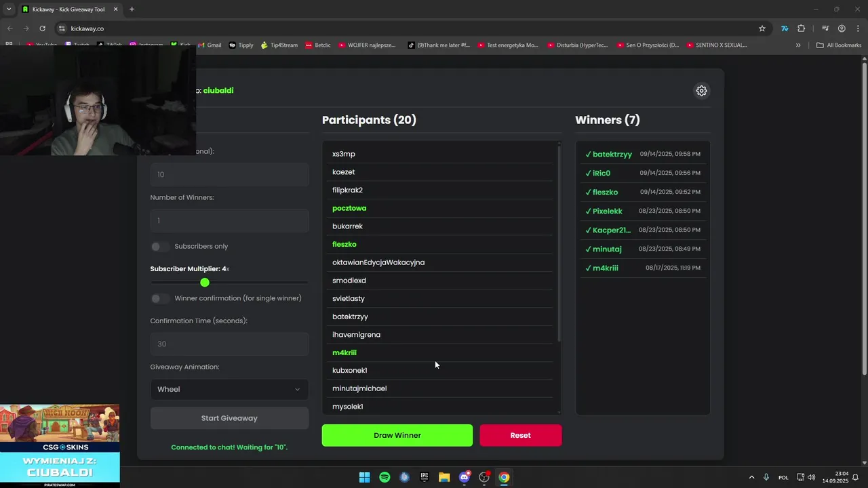Open the Giveaway Animation Wheel dropdown
Screen dimensions: 868x488
(x=229, y=389)
